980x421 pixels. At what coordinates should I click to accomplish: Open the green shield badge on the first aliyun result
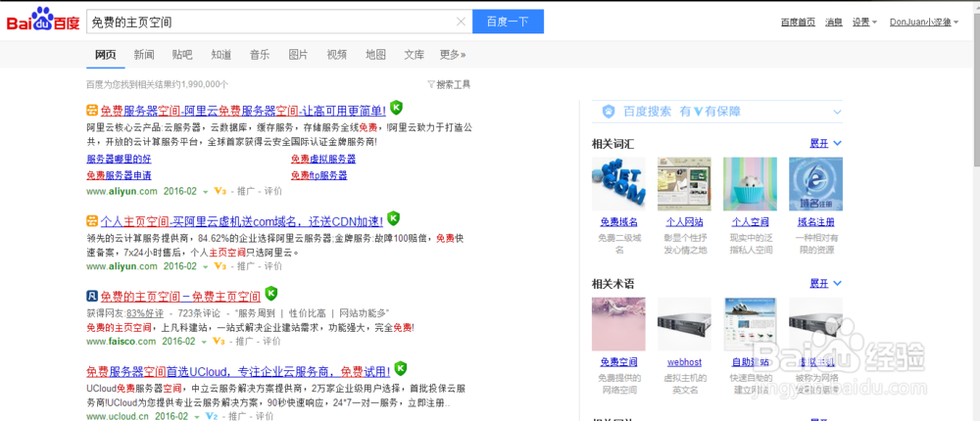(x=396, y=108)
